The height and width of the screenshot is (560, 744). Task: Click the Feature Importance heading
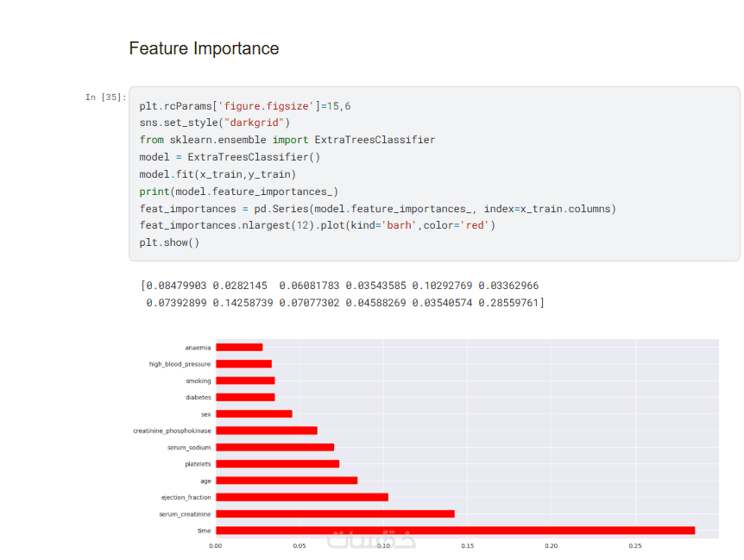click(x=204, y=48)
